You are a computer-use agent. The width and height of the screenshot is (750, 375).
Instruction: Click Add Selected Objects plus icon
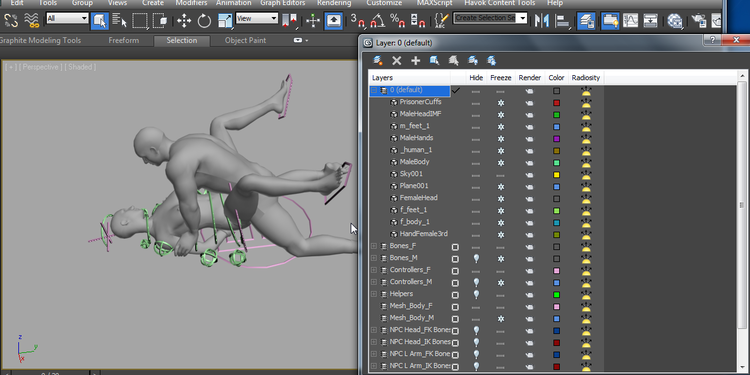pos(415,61)
